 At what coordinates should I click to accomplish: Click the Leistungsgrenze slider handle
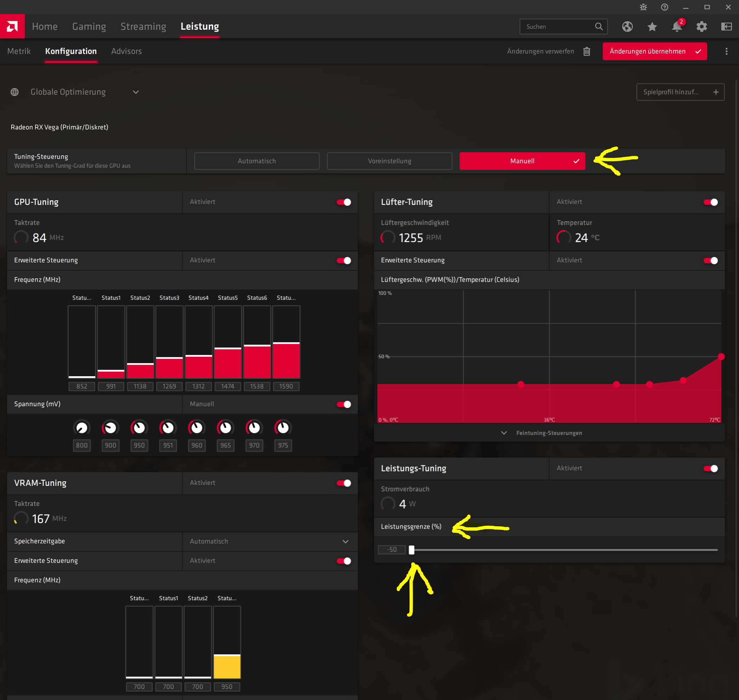pyautogui.click(x=412, y=550)
